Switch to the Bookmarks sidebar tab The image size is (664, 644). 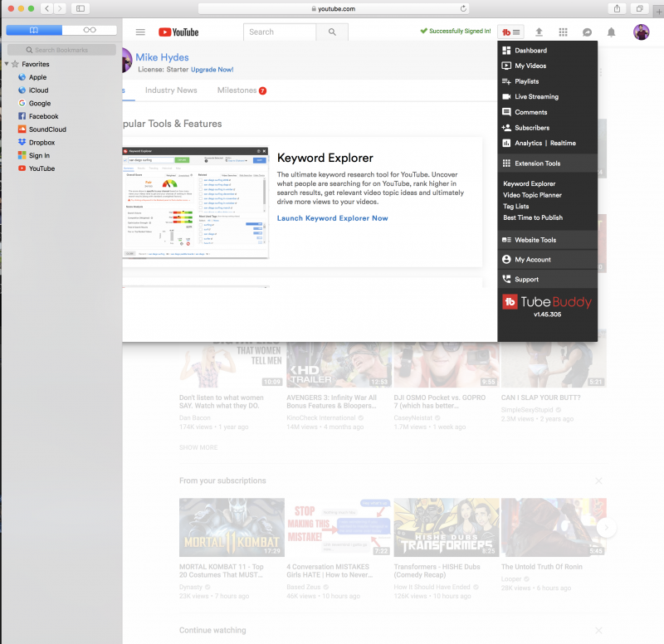pos(34,30)
